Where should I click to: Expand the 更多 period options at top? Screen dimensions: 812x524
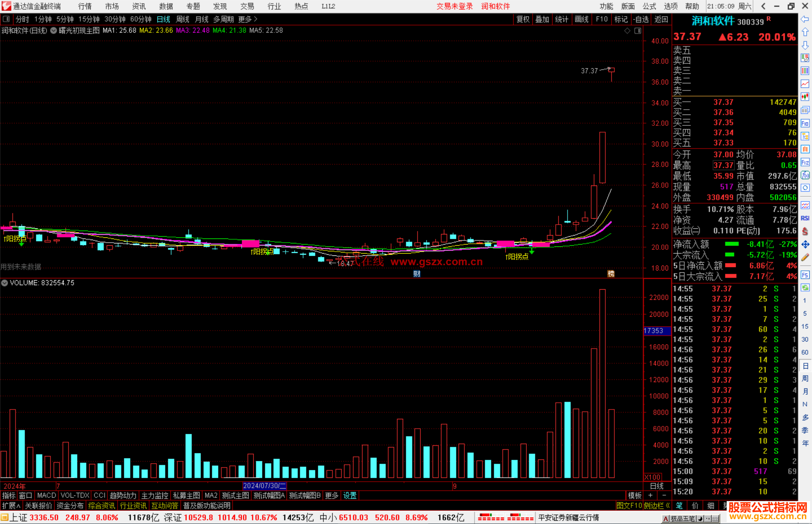coord(248,19)
